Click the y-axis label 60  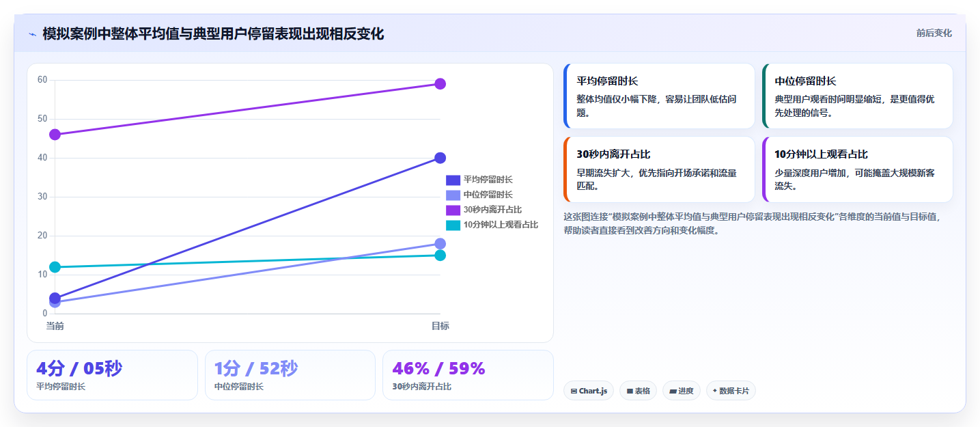tap(42, 80)
